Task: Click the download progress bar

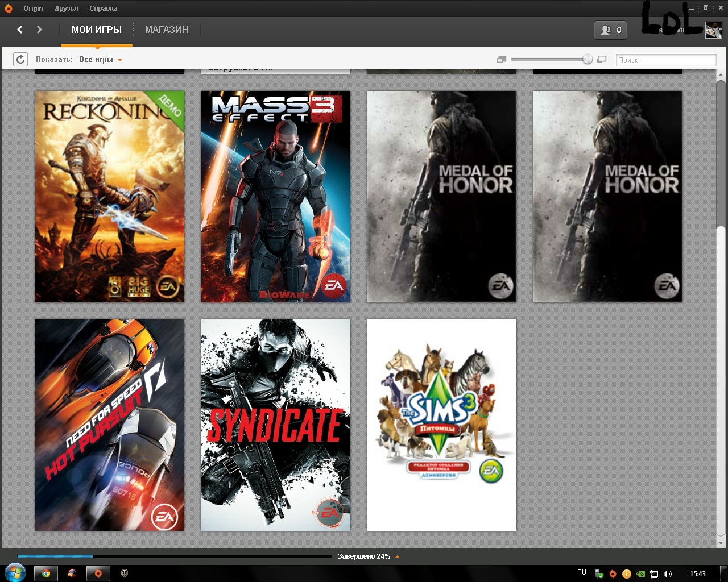Action: (x=175, y=556)
